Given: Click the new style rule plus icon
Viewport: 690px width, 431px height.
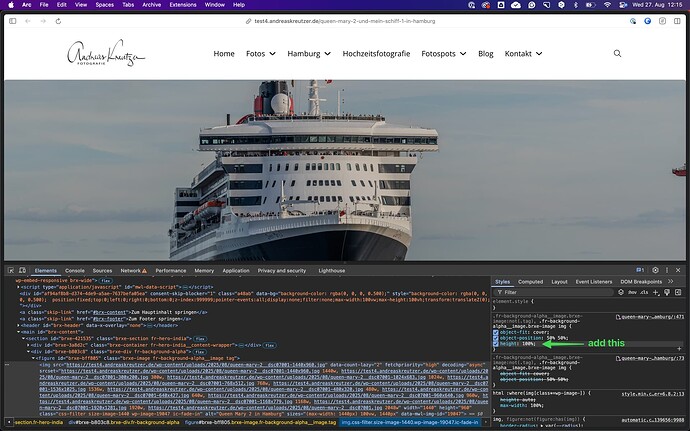Looking at the screenshot, I should click(657, 293).
